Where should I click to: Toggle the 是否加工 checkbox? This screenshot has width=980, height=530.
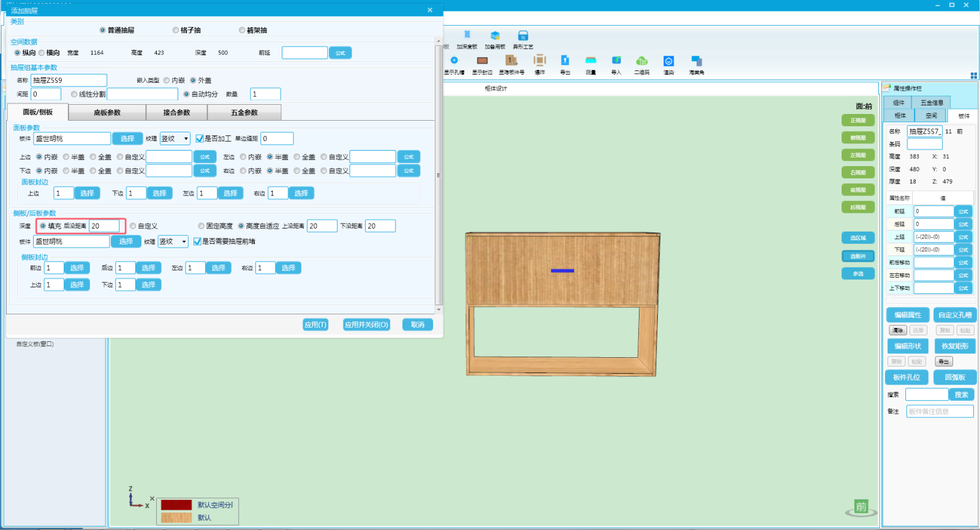[199, 138]
